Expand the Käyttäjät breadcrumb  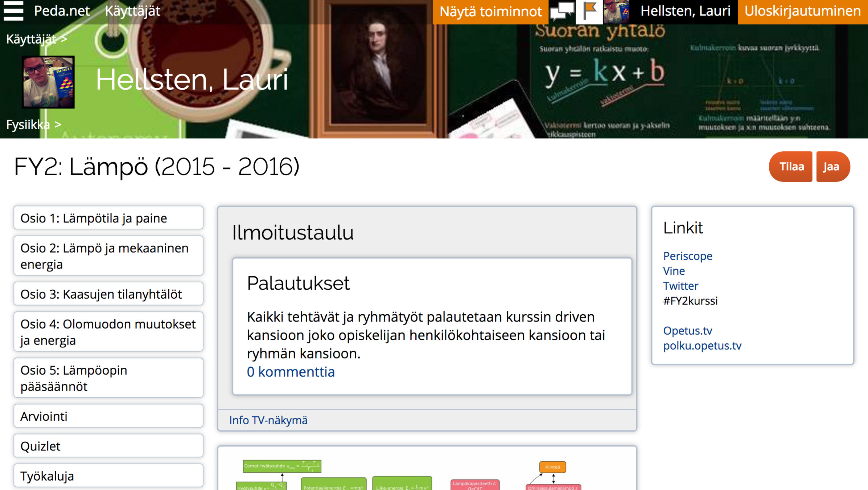36,39
